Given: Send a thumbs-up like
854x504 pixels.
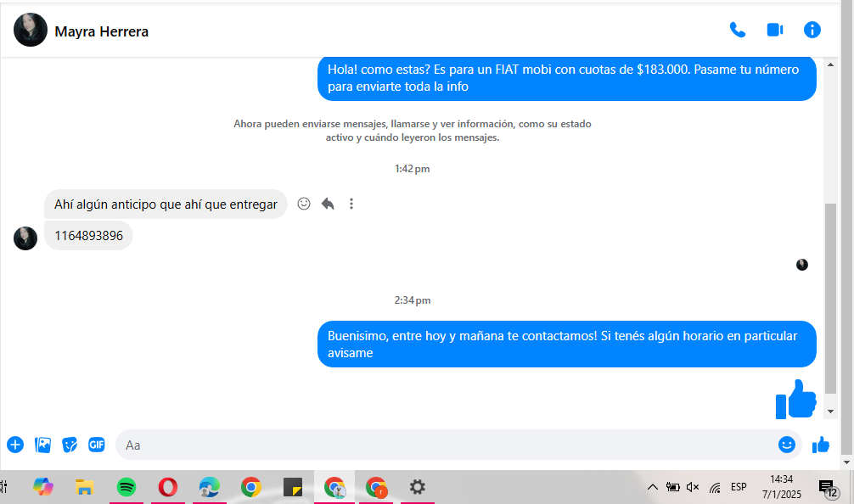Looking at the screenshot, I should point(820,445).
